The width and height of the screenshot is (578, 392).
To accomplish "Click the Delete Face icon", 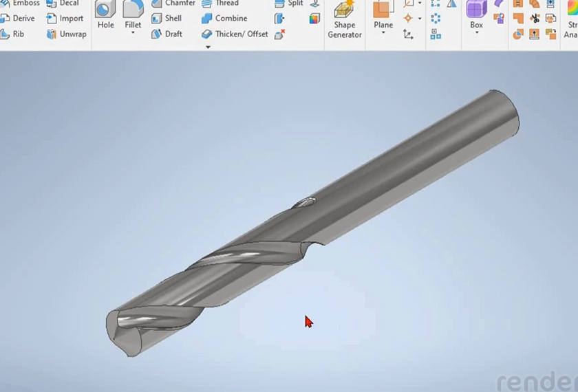I will [279, 34].
